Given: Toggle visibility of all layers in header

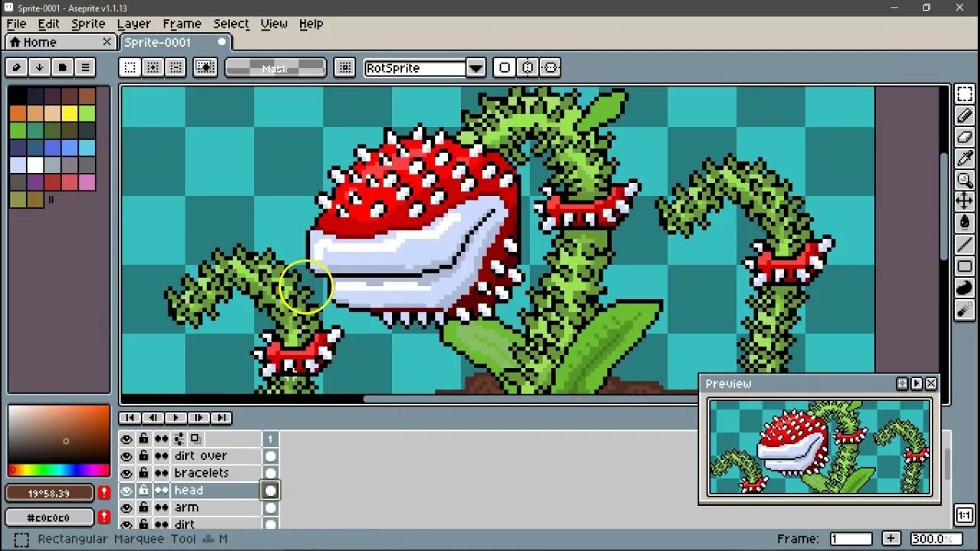Looking at the screenshot, I should (126, 439).
